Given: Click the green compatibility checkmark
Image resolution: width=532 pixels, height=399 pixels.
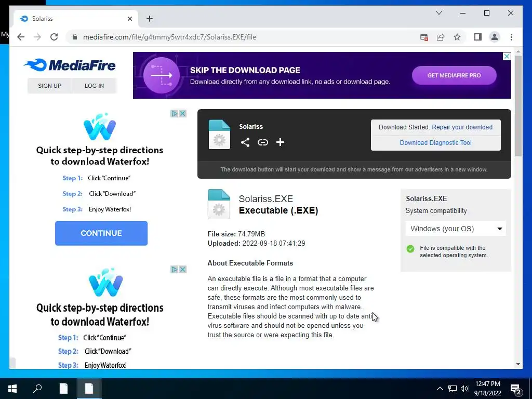Looking at the screenshot, I should pos(410,249).
